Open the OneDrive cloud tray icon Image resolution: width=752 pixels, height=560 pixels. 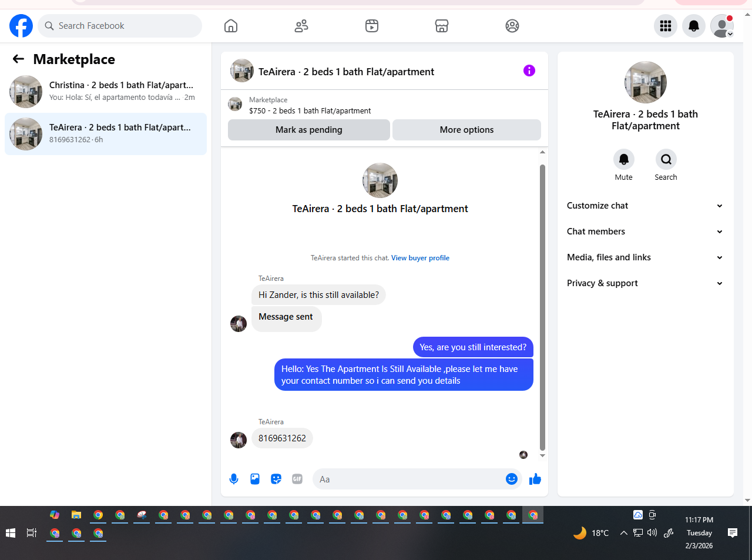coord(638,515)
